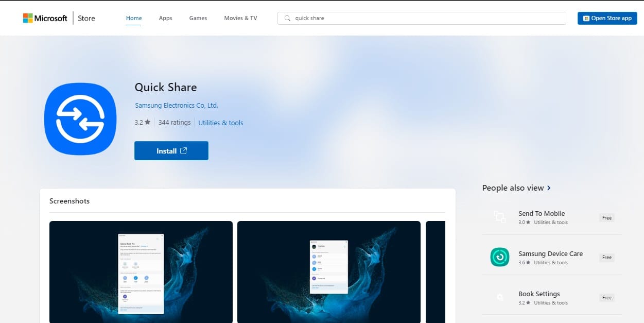Install the Quick Share app
The width and height of the screenshot is (644, 323).
click(x=171, y=151)
